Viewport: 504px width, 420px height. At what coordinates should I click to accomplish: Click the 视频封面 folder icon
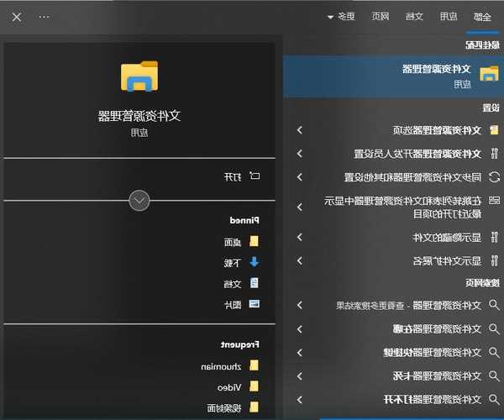coord(254,407)
